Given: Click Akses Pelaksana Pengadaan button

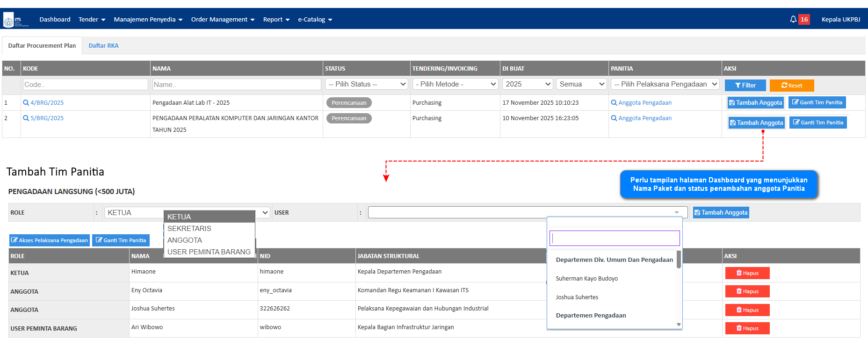Looking at the screenshot, I should (x=50, y=240).
